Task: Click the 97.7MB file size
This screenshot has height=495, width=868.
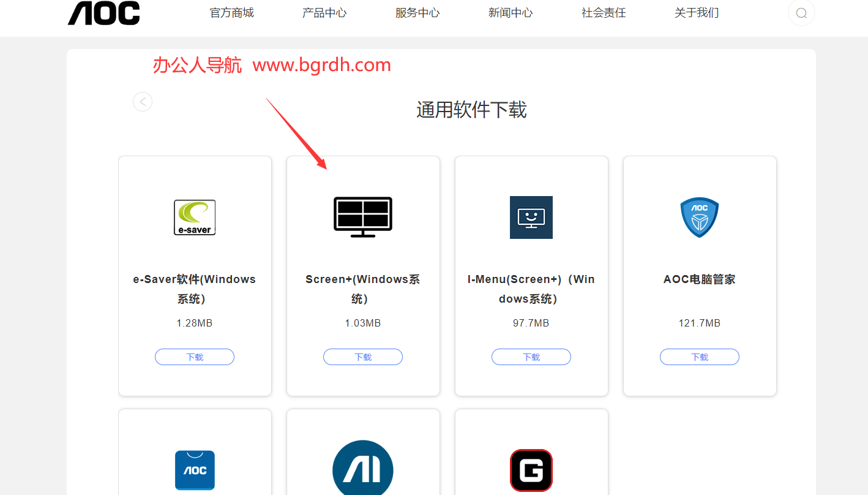Action: point(531,323)
